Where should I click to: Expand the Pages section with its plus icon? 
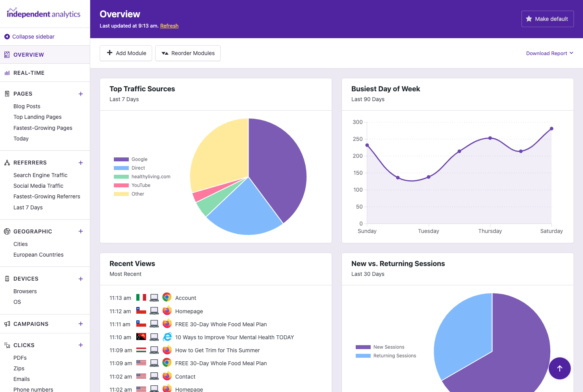pos(81,94)
